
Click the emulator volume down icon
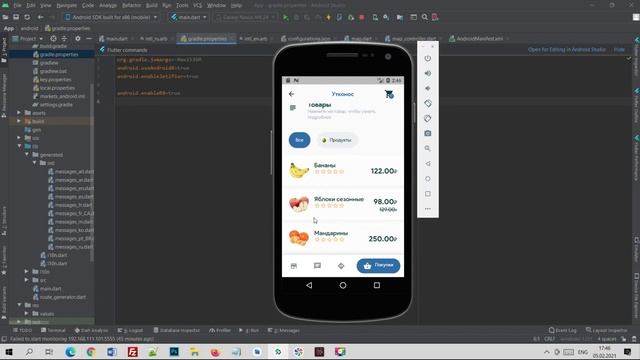[427, 88]
